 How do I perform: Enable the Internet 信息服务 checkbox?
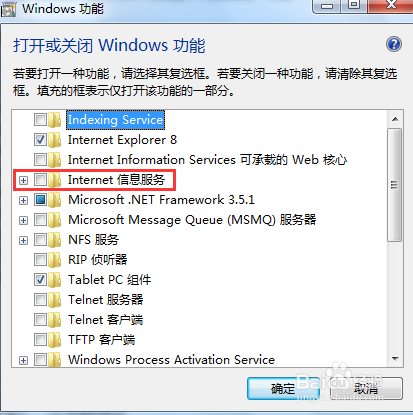click(40, 180)
